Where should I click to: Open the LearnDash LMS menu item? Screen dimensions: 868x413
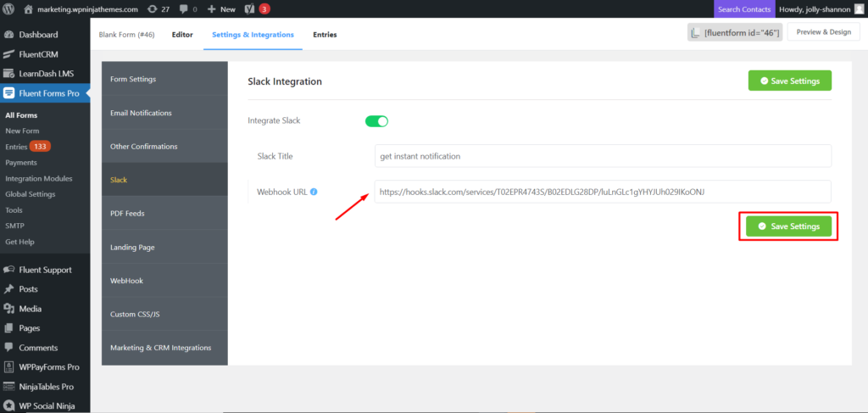(45, 74)
